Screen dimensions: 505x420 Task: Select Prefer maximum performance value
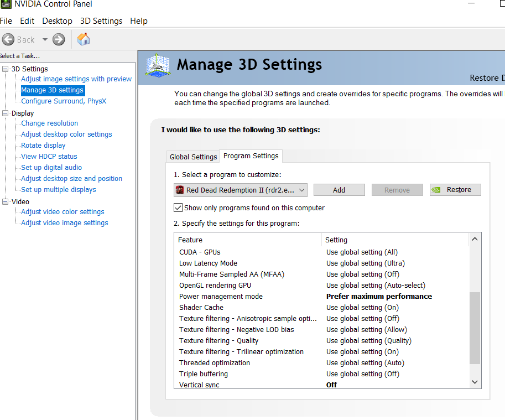[379, 296]
